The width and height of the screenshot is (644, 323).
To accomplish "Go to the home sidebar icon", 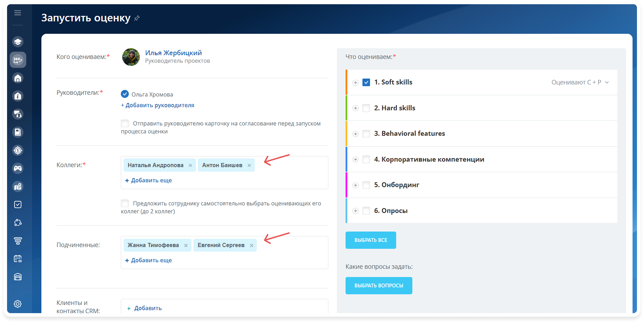I will click(x=18, y=78).
